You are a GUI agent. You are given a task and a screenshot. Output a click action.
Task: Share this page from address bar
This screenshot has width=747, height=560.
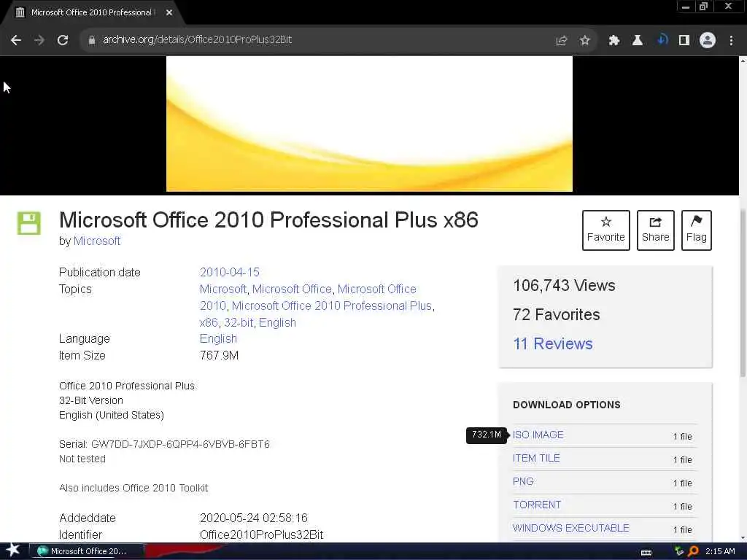pos(562,41)
